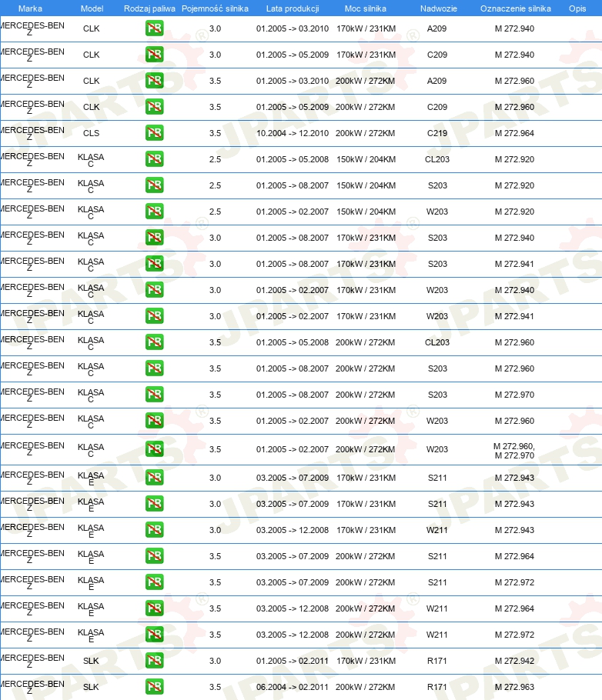The width and height of the screenshot is (602, 700).
Task: Select 03.2005 -> 12.2008 in the W211 3.0 row
Action: click(x=293, y=530)
